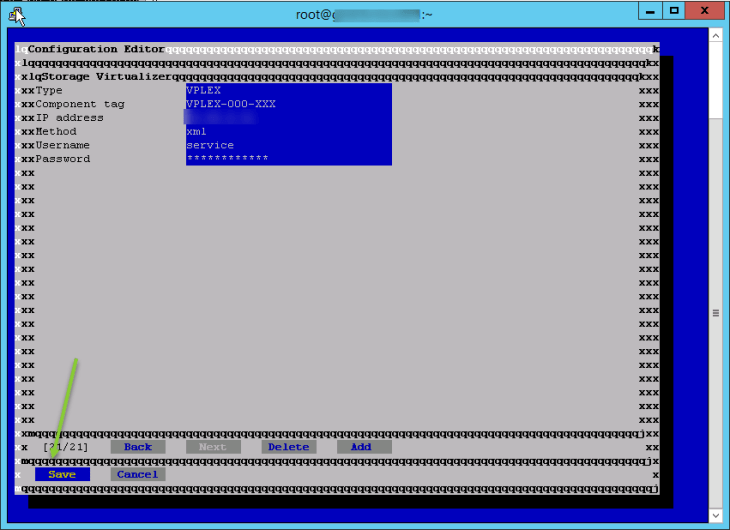
Task: Click the IP address value field
Action: [x=289, y=118]
